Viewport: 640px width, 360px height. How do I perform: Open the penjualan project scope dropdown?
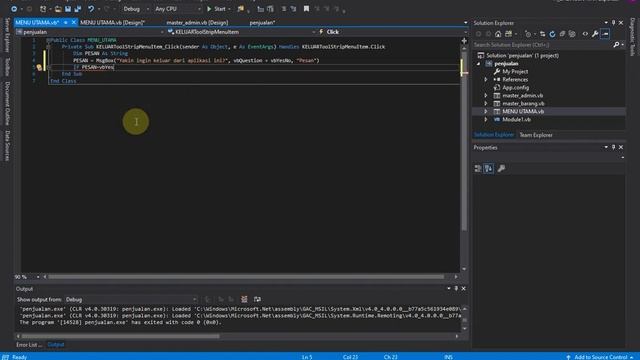pos(90,32)
